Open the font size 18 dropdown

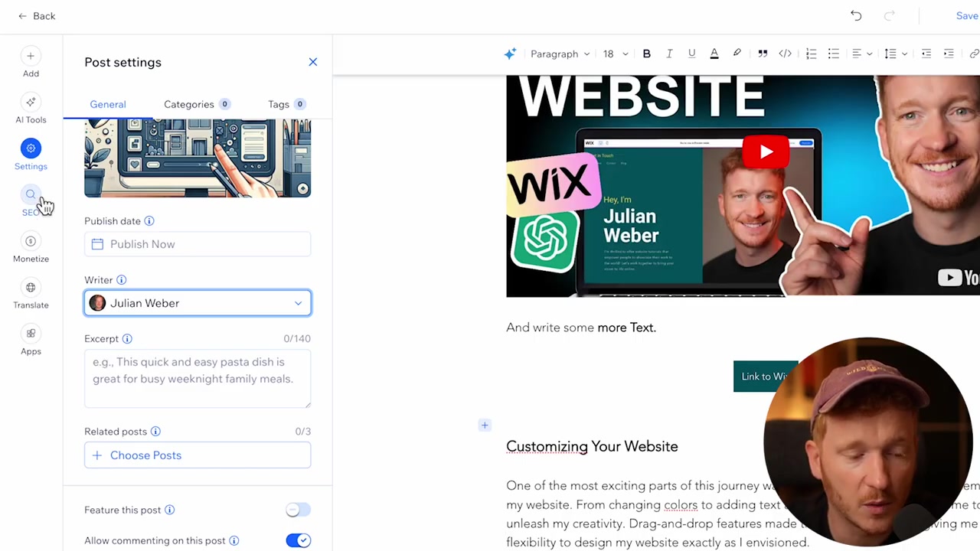615,54
